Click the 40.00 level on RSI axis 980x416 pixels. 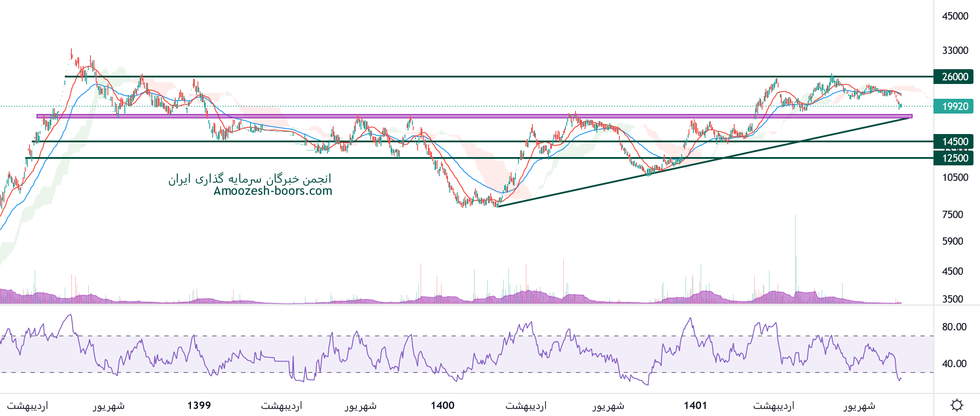click(954, 364)
